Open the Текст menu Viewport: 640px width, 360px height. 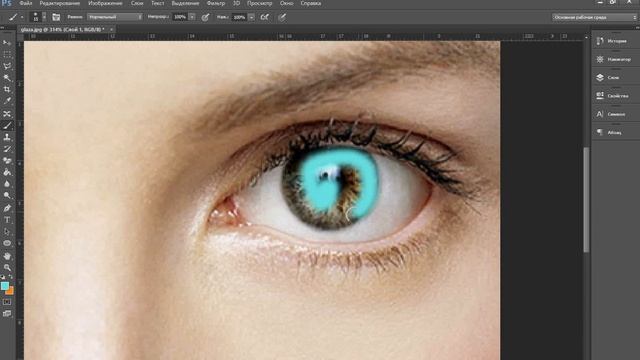coord(158,3)
